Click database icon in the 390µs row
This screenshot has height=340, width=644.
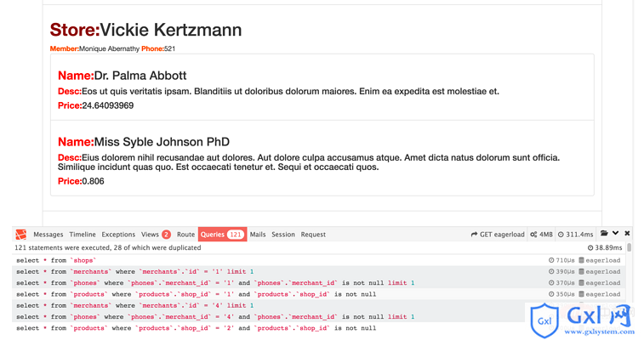pyautogui.click(x=581, y=271)
